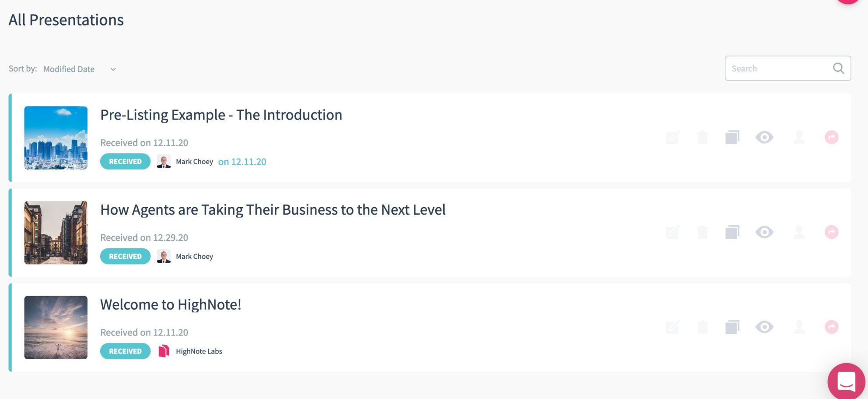The height and width of the screenshot is (399, 868).
Task: Preview the Welcome to HighNote presentation
Action: point(764,327)
